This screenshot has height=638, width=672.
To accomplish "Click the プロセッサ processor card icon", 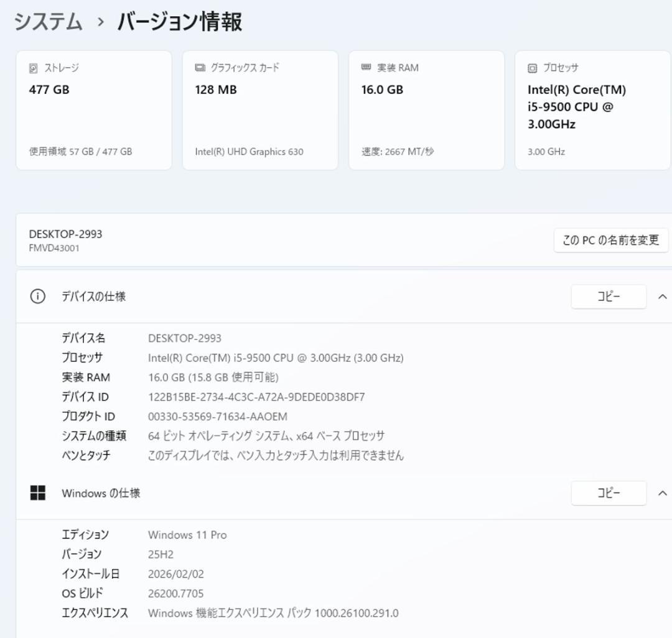I will tap(532, 68).
